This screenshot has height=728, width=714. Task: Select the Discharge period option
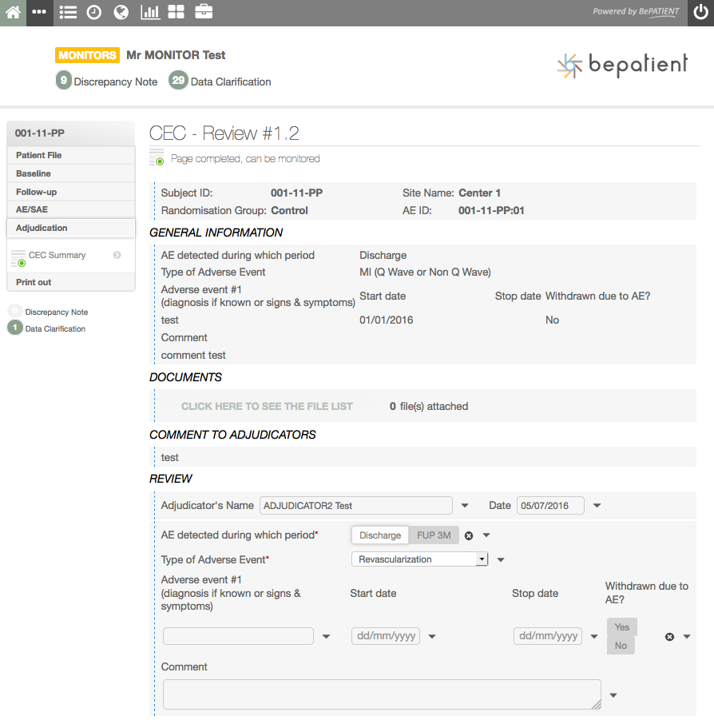(380, 535)
